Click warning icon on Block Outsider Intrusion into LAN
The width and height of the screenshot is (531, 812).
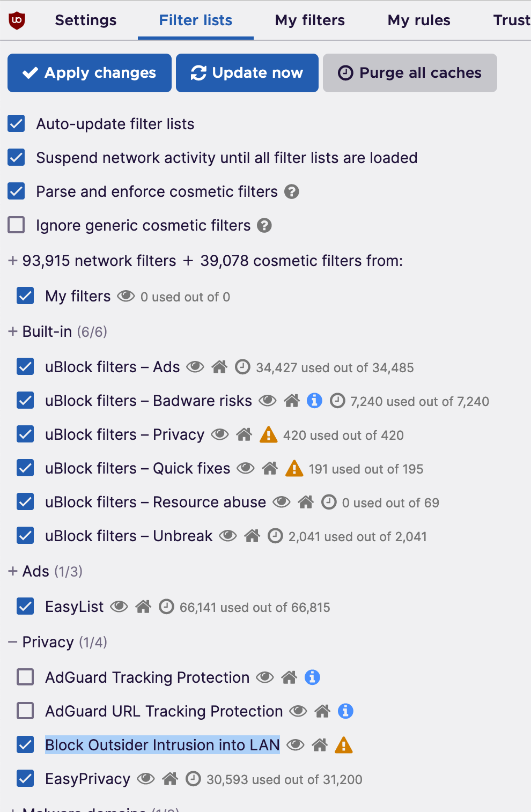343,745
